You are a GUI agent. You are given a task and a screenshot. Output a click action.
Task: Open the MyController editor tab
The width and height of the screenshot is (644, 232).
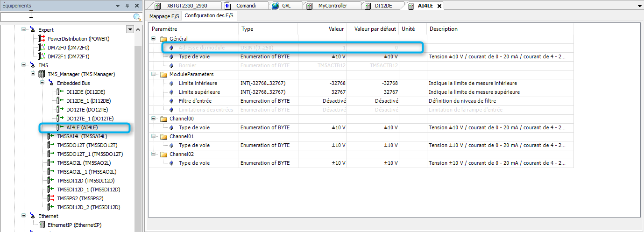(x=332, y=6)
